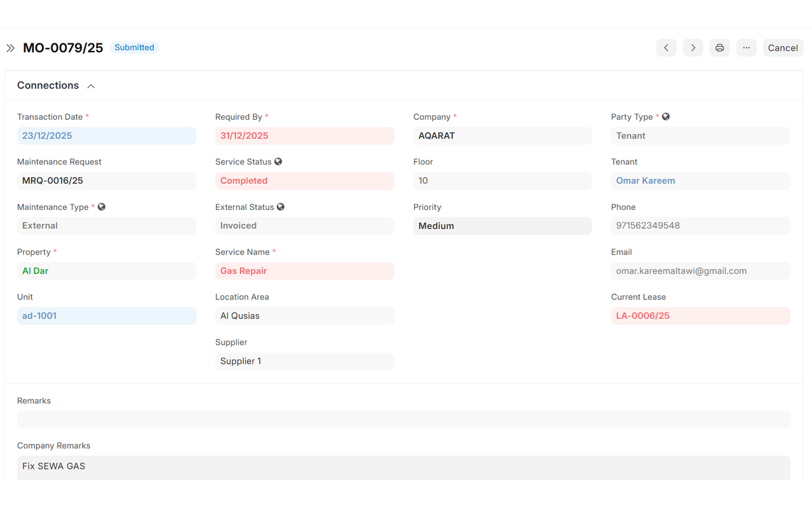Open Maintenance Request link MRQ-0016/25
Image resolution: width=812 pixels, height=508 pixels.
click(53, 181)
